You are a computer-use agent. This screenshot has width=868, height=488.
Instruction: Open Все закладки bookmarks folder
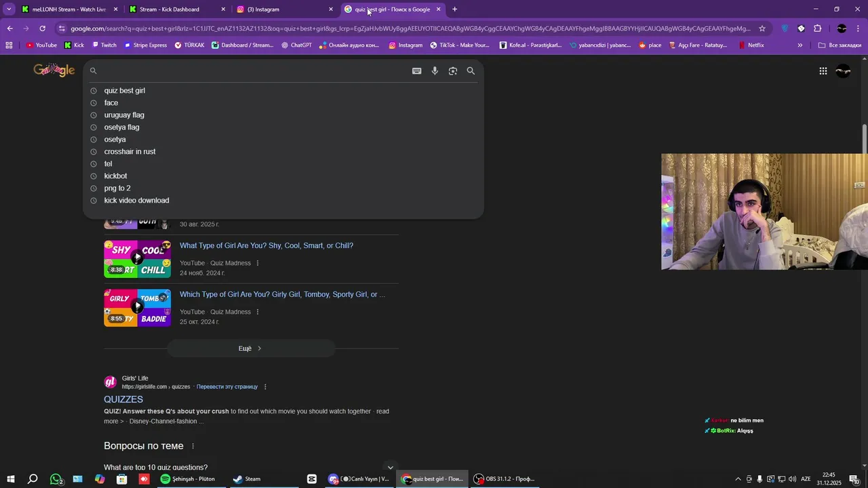coord(840,45)
